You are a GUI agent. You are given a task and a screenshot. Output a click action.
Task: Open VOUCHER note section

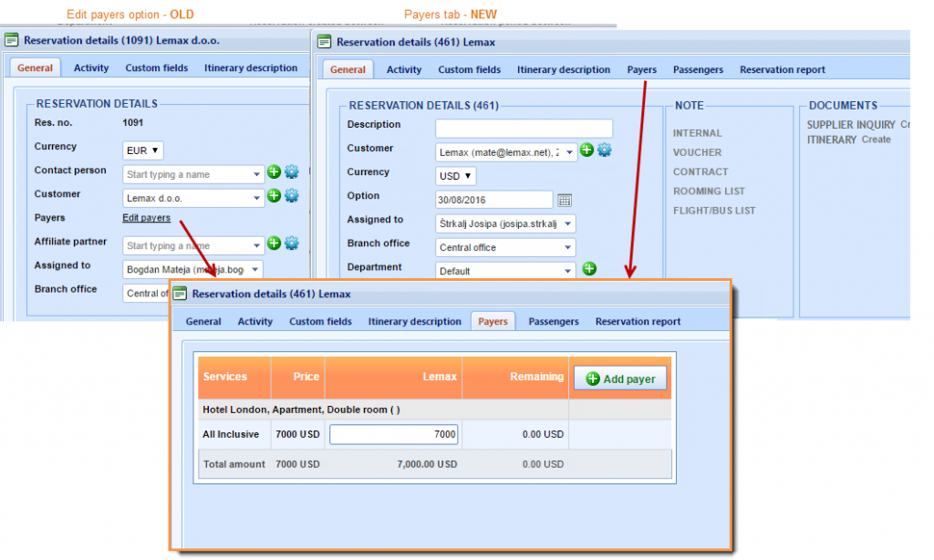[x=697, y=152]
